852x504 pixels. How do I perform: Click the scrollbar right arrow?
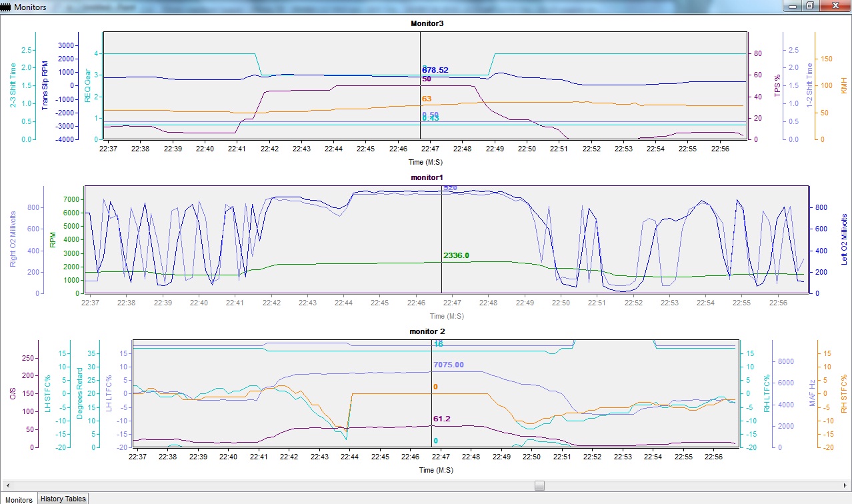coord(846,485)
